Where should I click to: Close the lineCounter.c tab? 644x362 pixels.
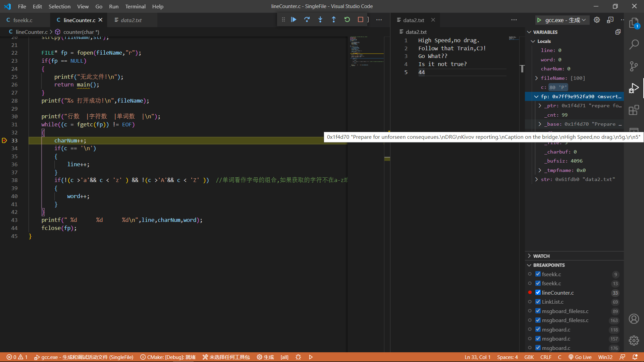pos(100,20)
